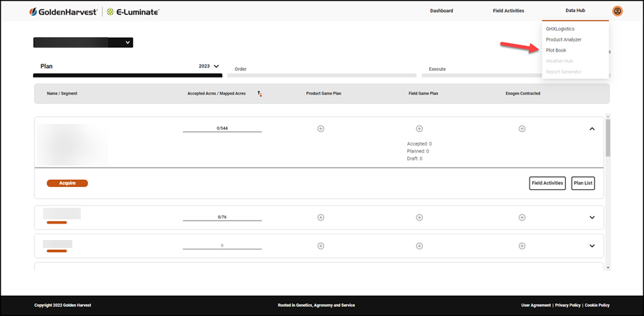Add Field Game Plan for 0/76 row
Image resolution: width=644 pixels, height=316 pixels.
coord(419,217)
